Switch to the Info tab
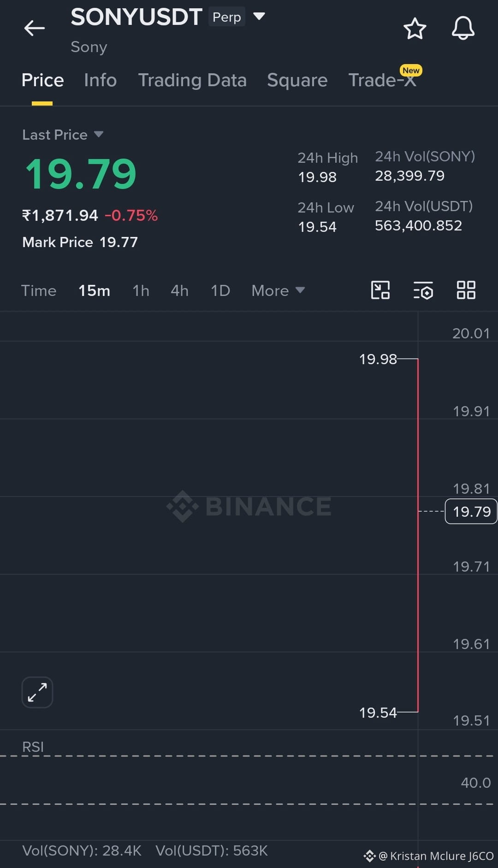Viewport: 498px width, 868px height. pyautogui.click(x=101, y=80)
